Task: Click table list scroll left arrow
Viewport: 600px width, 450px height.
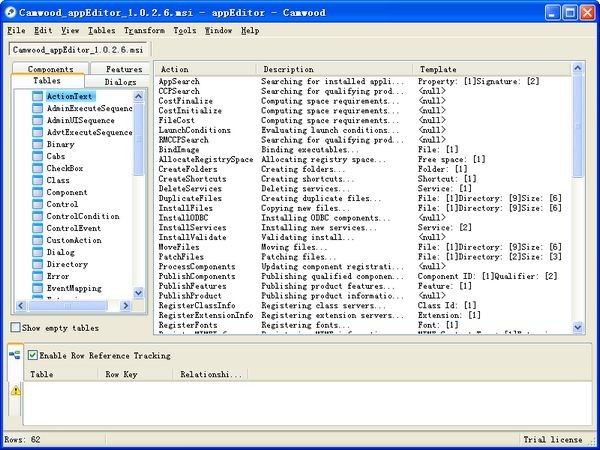Action: coord(21,305)
